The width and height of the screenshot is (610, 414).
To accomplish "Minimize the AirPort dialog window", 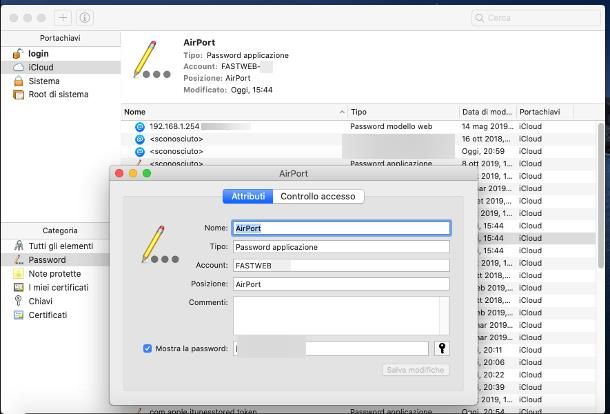I will [133, 173].
